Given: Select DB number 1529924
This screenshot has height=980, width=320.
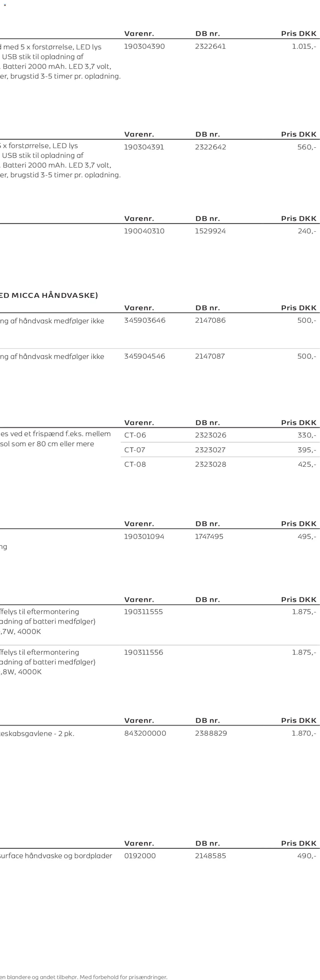Looking at the screenshot, I should tap(210, 231).
